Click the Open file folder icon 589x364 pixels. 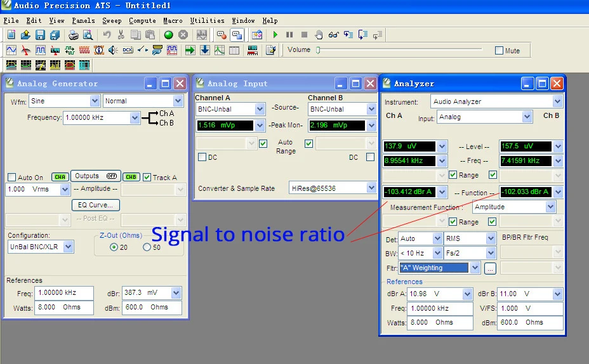25,35
